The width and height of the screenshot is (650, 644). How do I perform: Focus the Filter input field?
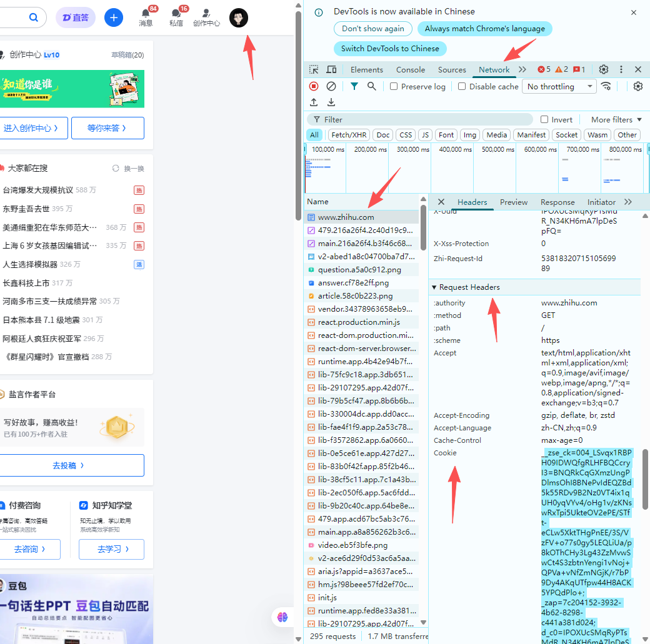(419, 119)
